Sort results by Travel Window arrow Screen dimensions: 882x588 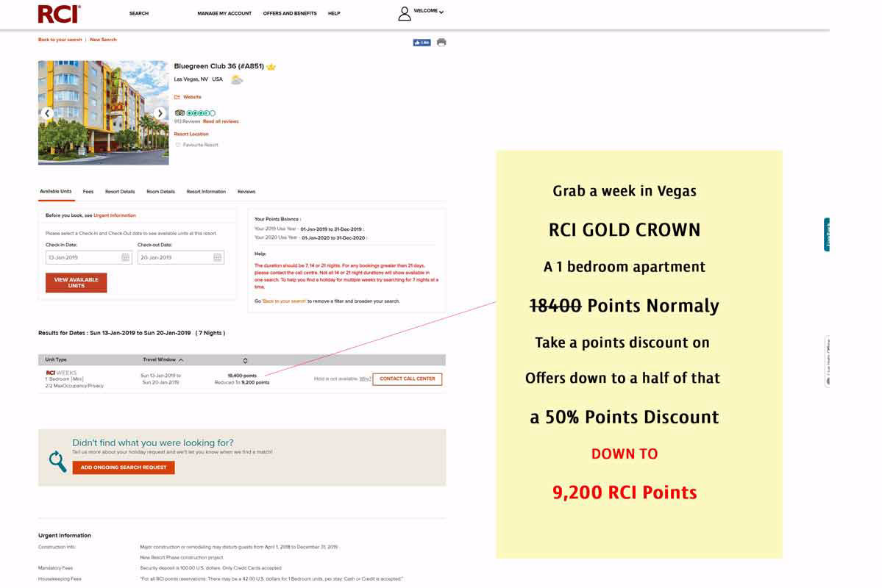click(x=181, y=359)
